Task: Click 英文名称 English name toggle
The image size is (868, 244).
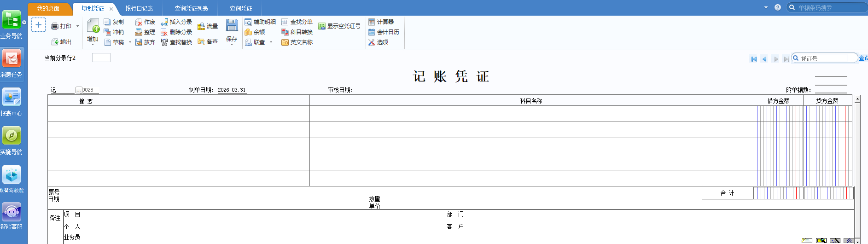Action: coord(297,42)
